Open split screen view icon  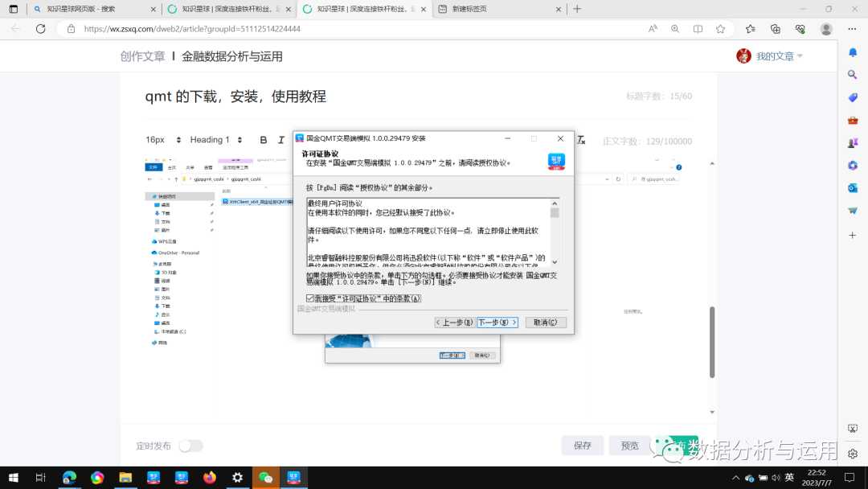click(698, 29)
